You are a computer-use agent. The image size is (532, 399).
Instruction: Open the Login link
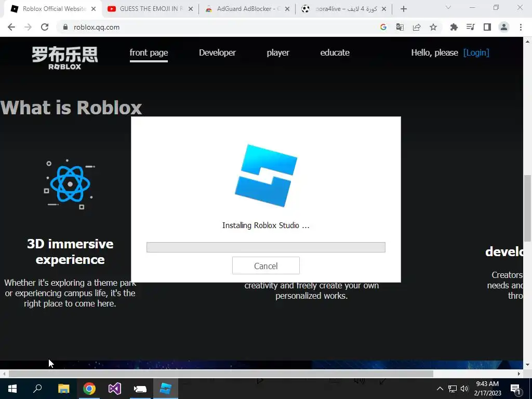click(476, 52)
